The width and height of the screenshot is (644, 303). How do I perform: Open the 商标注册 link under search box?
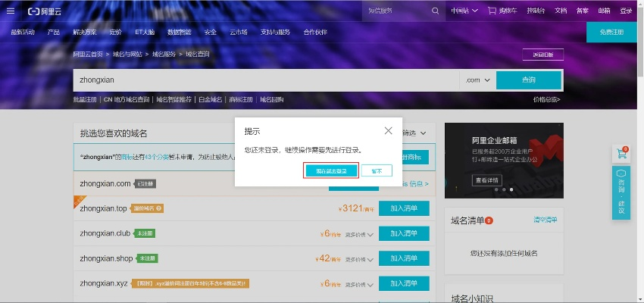pyautogui.click(x=241, y=99)
